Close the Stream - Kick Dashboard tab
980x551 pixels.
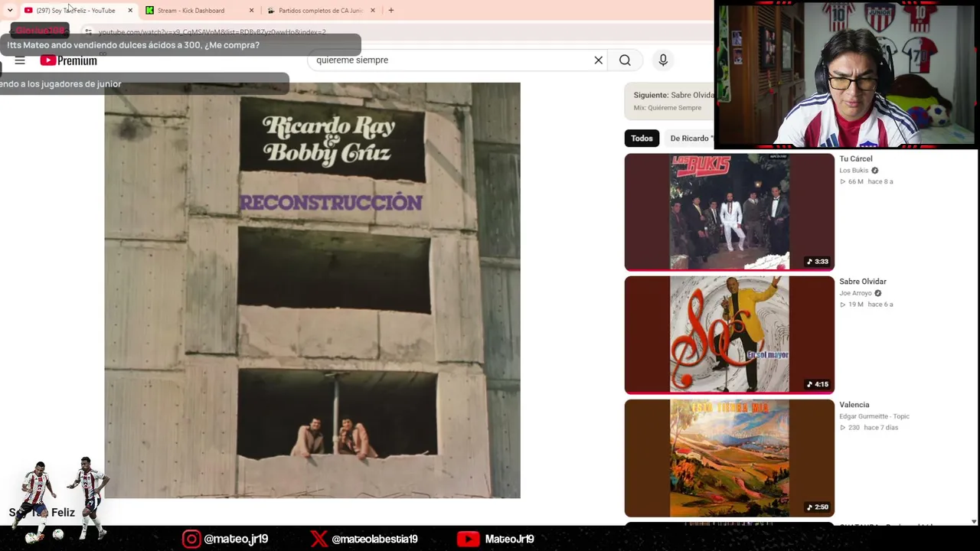pos(251,11)
